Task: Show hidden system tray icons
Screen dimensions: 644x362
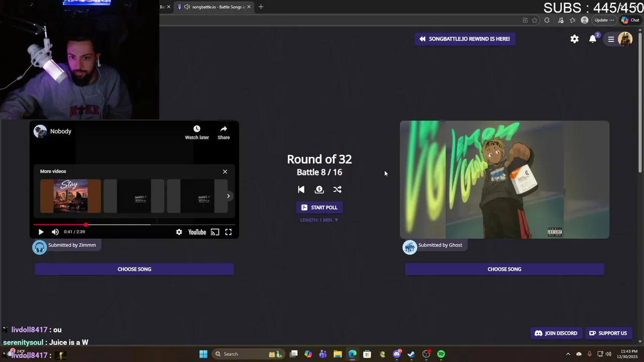Action: coord(568,354)
